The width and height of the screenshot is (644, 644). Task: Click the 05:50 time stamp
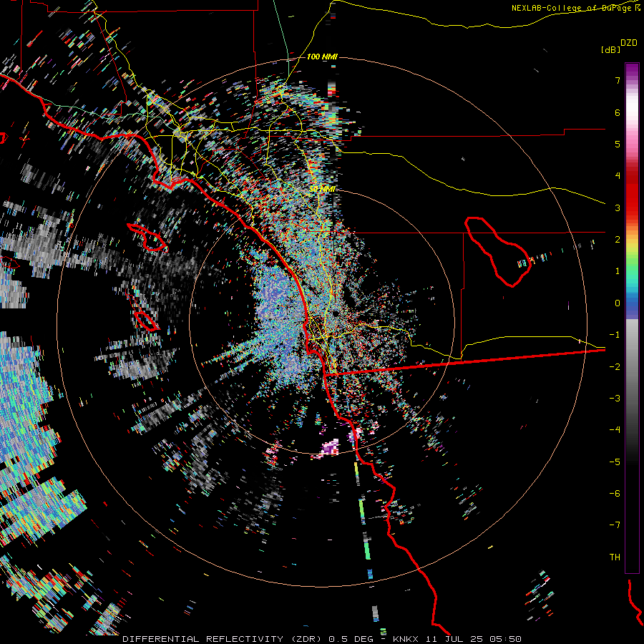click(507, 639)
